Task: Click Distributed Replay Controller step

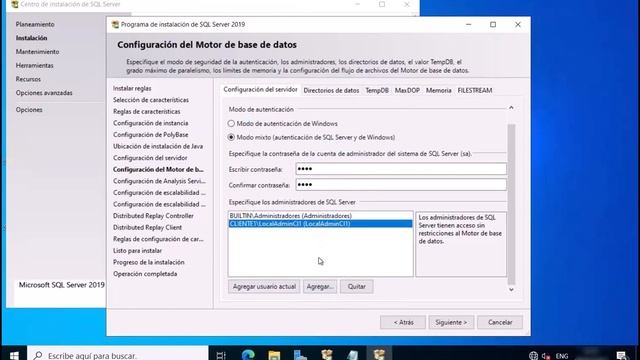Action: click(x=153, y=216)
